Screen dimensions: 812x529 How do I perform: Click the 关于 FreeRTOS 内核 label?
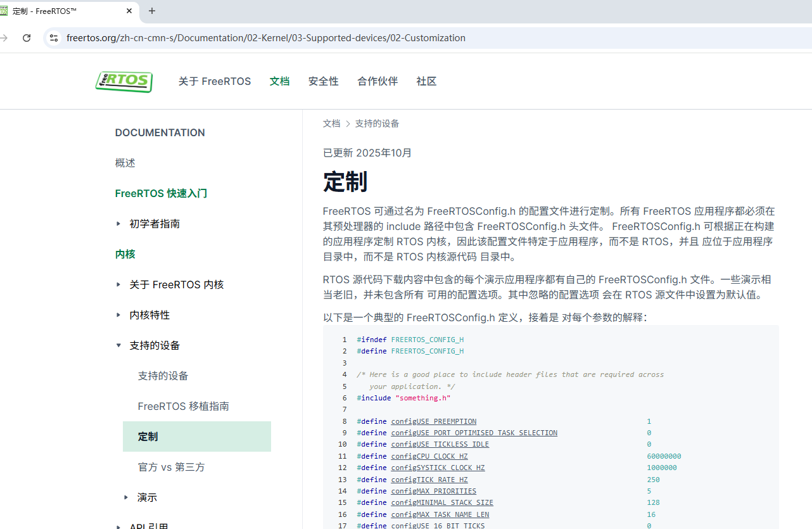(x=177, y=284)
